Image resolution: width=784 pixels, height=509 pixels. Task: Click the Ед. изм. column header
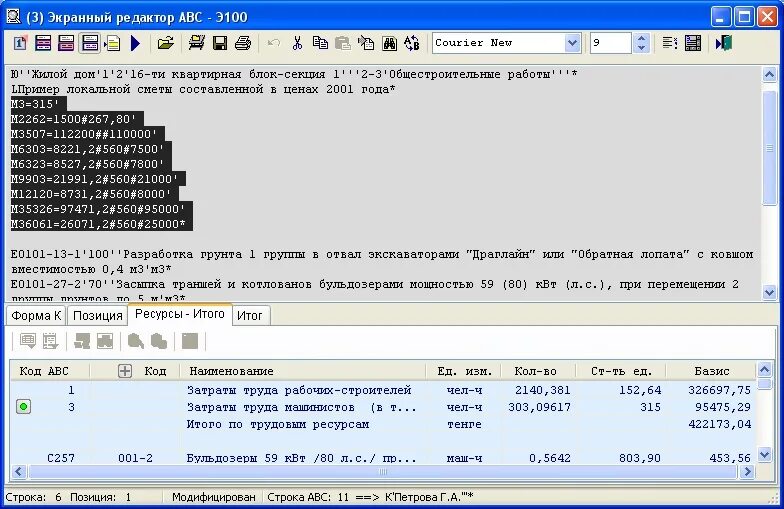point(464,371)
